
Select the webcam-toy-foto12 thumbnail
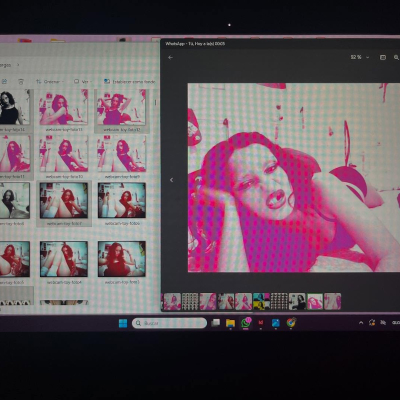[122, 111]
